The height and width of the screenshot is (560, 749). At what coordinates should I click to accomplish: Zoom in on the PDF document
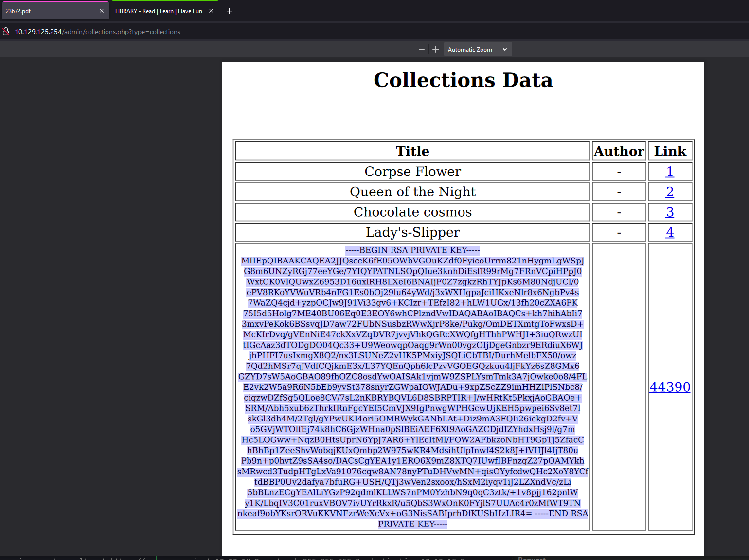[x=436, y=49]
